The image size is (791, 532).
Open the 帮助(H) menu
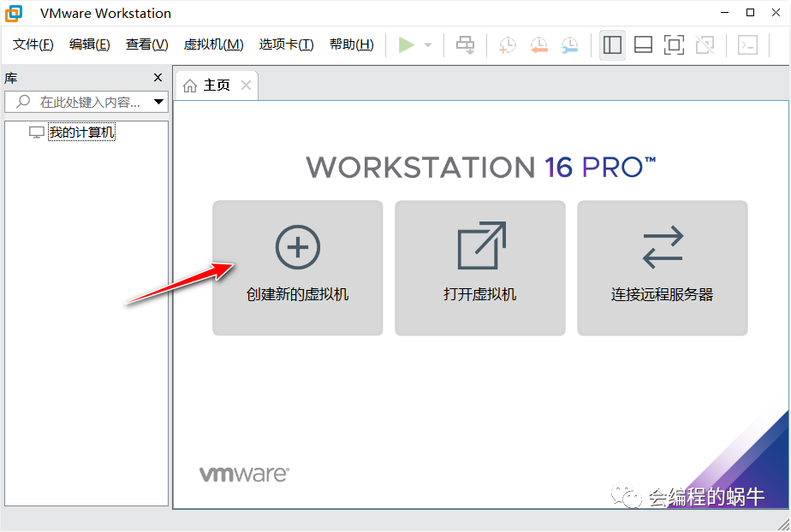tap(352, 44)
